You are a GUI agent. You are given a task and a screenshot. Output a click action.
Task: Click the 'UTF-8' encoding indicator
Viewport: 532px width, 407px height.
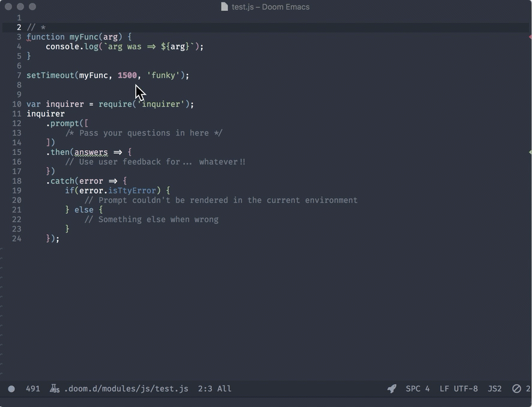click(466, 388)
